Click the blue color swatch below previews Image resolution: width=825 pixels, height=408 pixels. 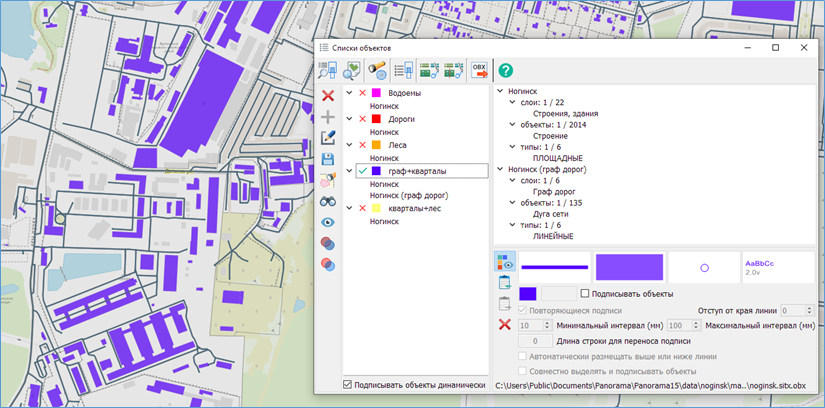point(528,293)
